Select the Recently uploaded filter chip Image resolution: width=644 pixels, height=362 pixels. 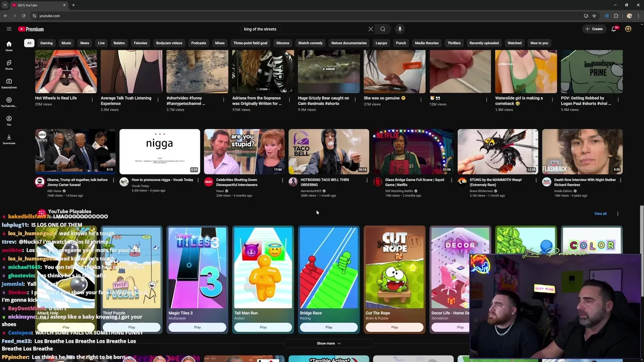click(x=484, y=43)
